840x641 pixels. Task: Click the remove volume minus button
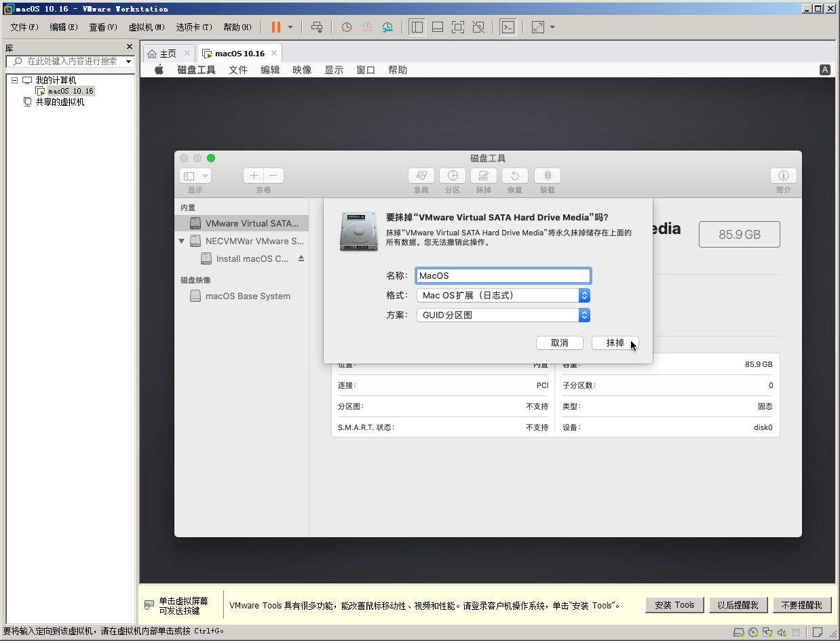coord(273,176)
